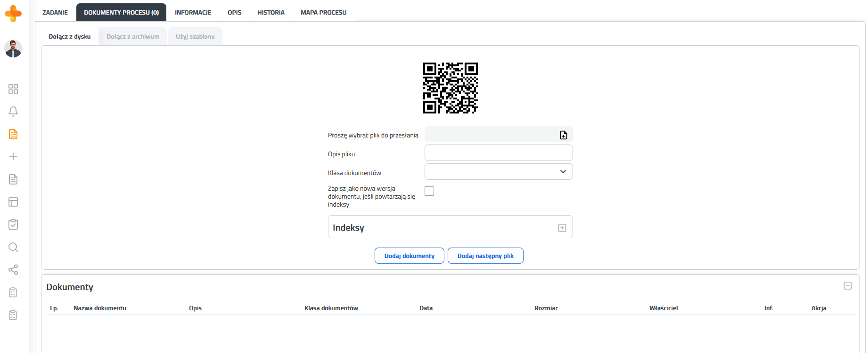Click the orange plus application logo

click(x=13, y=13)
